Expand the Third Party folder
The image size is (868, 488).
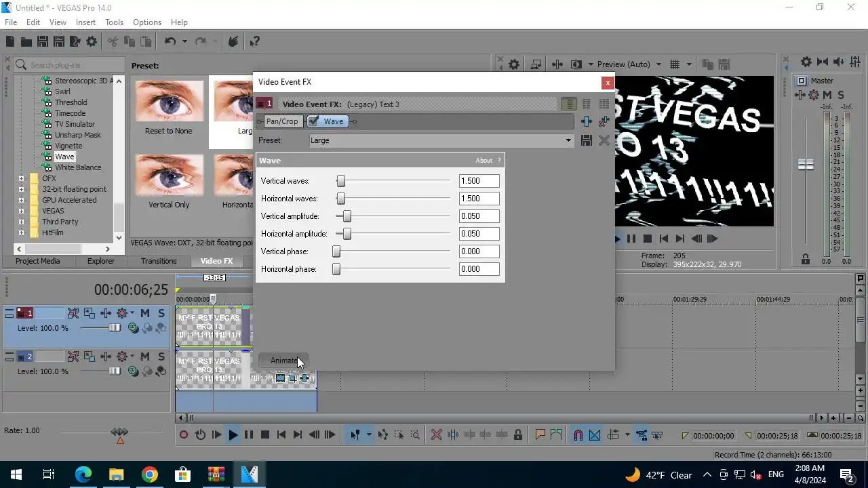coord(21,222)
